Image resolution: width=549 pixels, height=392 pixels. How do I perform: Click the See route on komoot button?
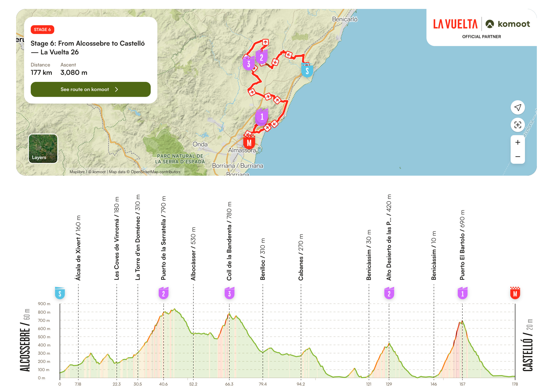pyautogui.click(x=91, y=89)
